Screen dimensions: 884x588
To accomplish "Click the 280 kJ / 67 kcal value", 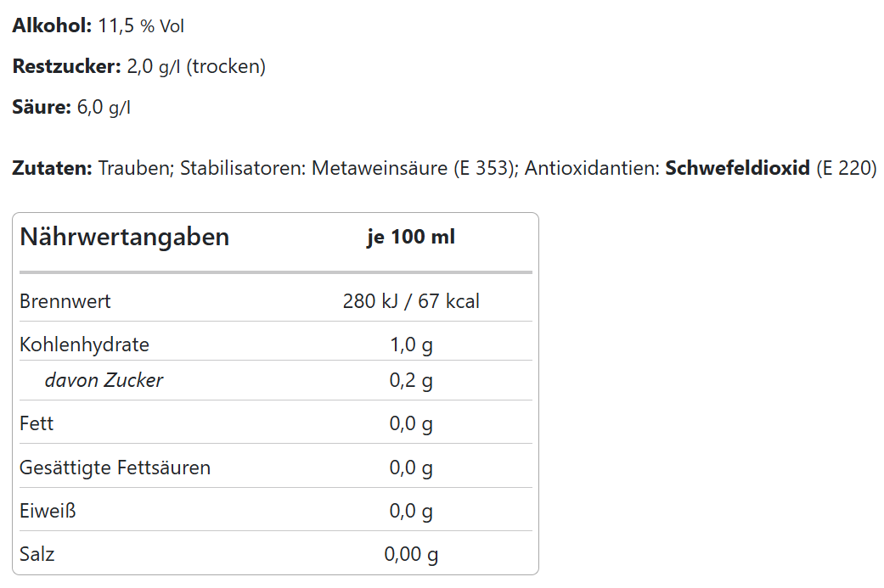I will (411, 301).
